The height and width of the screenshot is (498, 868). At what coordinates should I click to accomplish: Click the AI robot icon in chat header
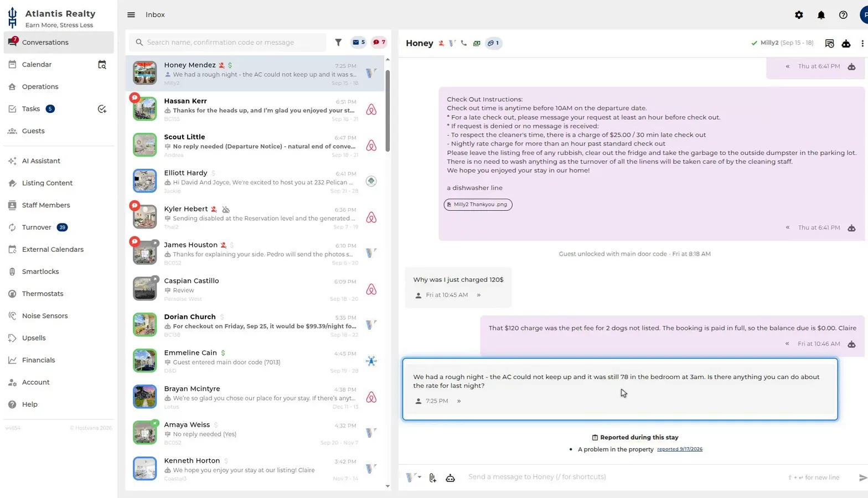pyautogui.click(x=846, y=43)
